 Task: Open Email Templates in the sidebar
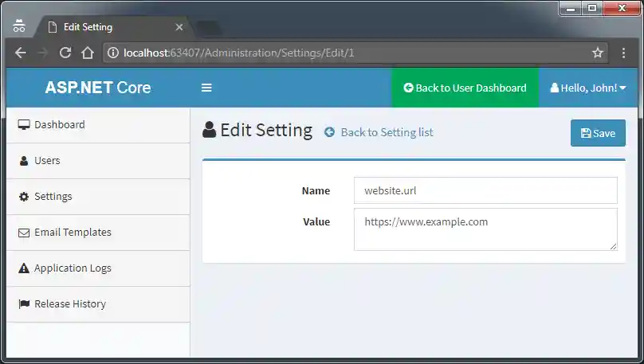click(x=98, y=233)
